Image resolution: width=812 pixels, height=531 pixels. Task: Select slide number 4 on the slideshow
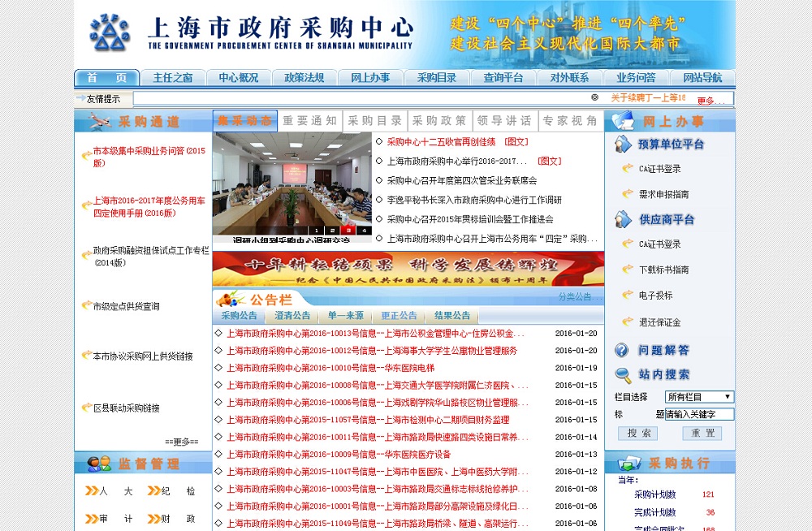[365, 231]
